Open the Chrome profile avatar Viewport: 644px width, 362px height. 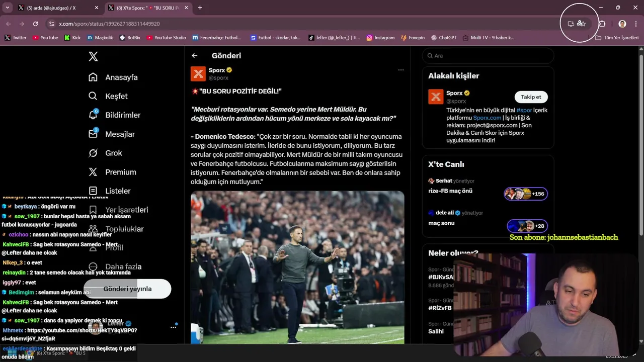pos(622,24)
